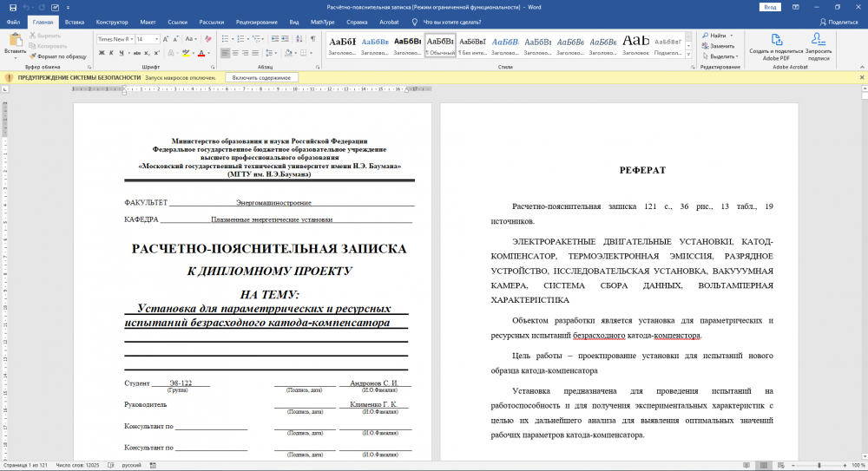The height and width of the screenshot is (471, 868).
Task: Click the zoom slider in status bar
Action: pos(819,465)
